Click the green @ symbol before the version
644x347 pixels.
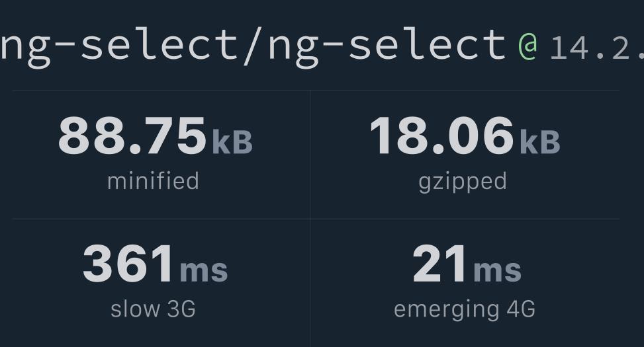[528, 46]
